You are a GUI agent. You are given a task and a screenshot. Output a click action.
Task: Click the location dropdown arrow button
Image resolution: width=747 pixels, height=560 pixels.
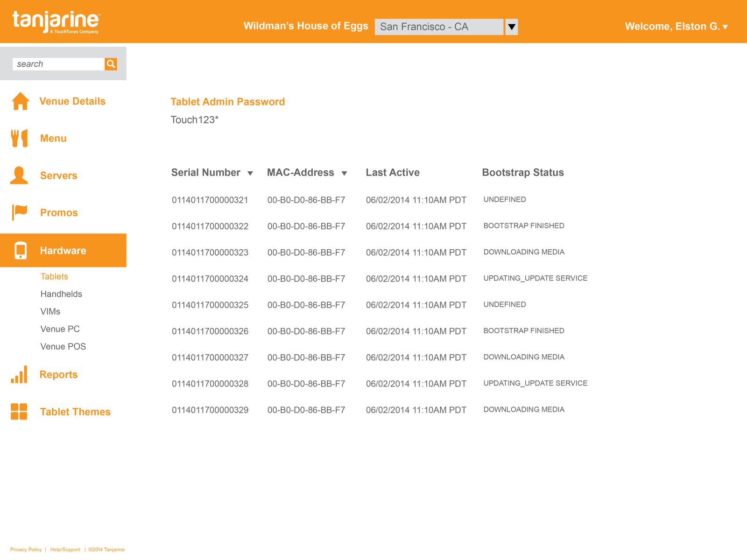coord(512,27)
